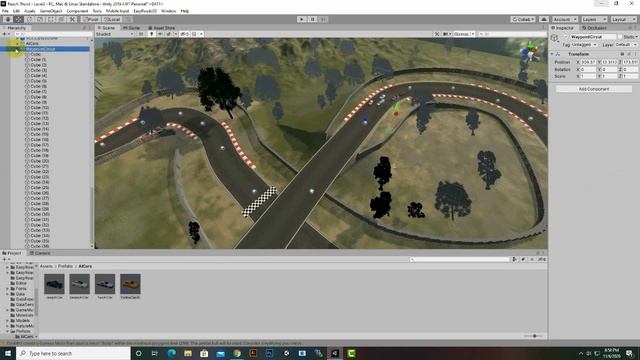Open the Account dropdown
Image resolution: width=640 pixels, height=360 pixels.
(565, 19)
